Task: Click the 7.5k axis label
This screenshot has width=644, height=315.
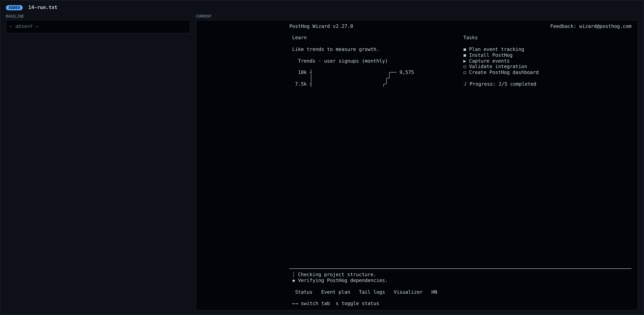Action: pos(301,84)
